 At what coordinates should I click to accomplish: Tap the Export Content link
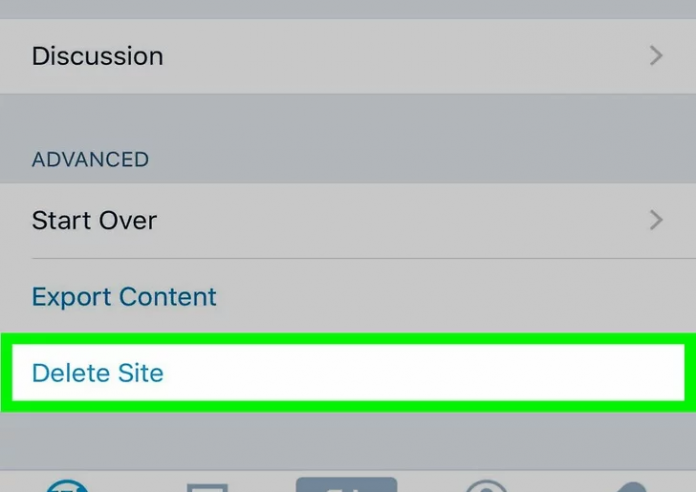coord(124,297)
